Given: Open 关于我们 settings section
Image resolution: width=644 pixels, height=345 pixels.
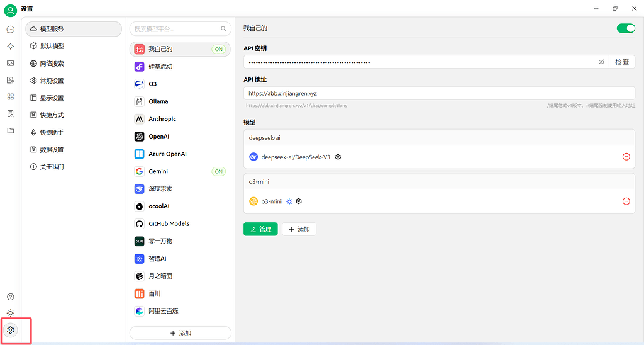Looking at the screenshot, I should pos(74,167).
